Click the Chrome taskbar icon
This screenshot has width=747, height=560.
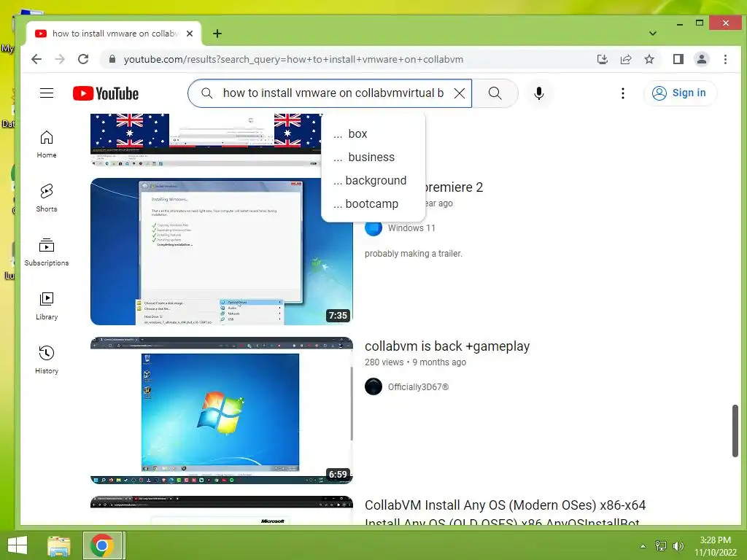click(x=102, y=545)
